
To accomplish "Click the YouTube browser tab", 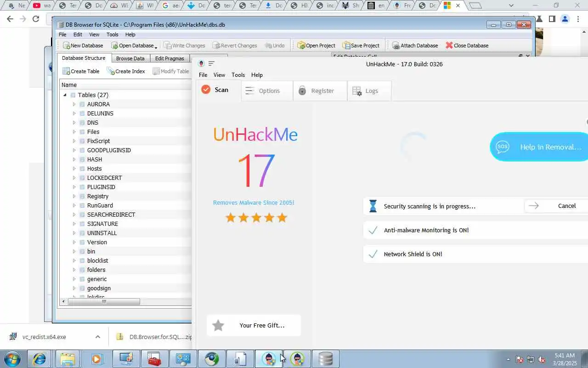I will click(x=42, y=6).
